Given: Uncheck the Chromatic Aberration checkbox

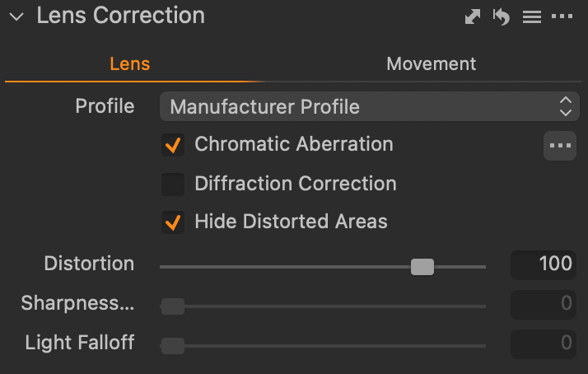Looking at the screenshot, I should point(173,145).
